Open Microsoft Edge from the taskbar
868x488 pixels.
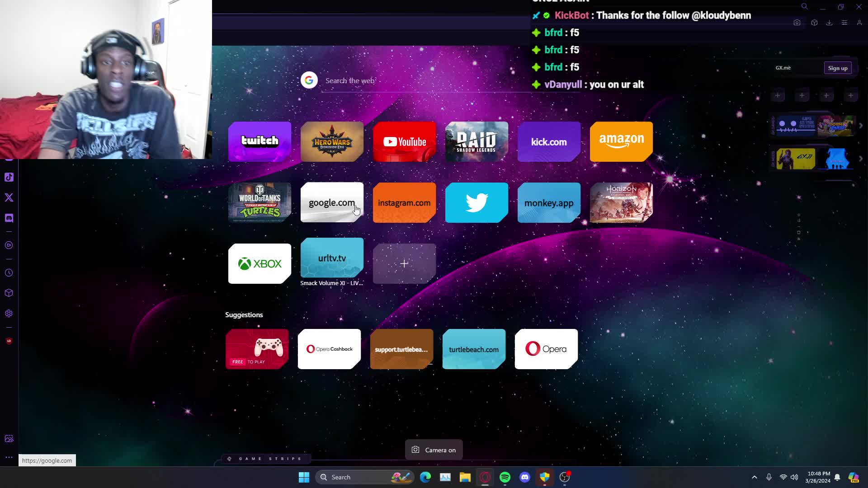coord(425,477)
